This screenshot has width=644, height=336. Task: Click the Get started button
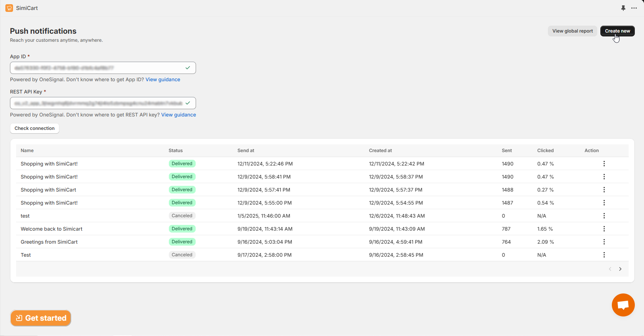click(41, 318)
